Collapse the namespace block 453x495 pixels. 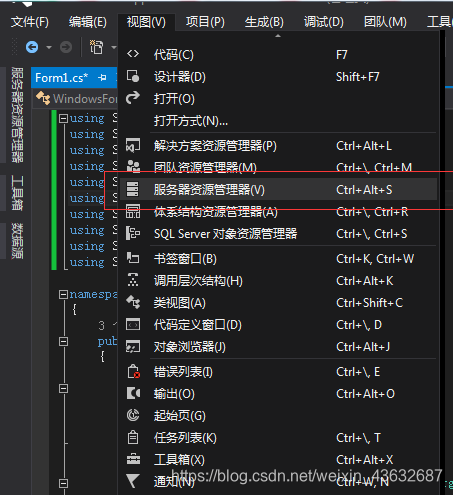(x=63, y=294)
